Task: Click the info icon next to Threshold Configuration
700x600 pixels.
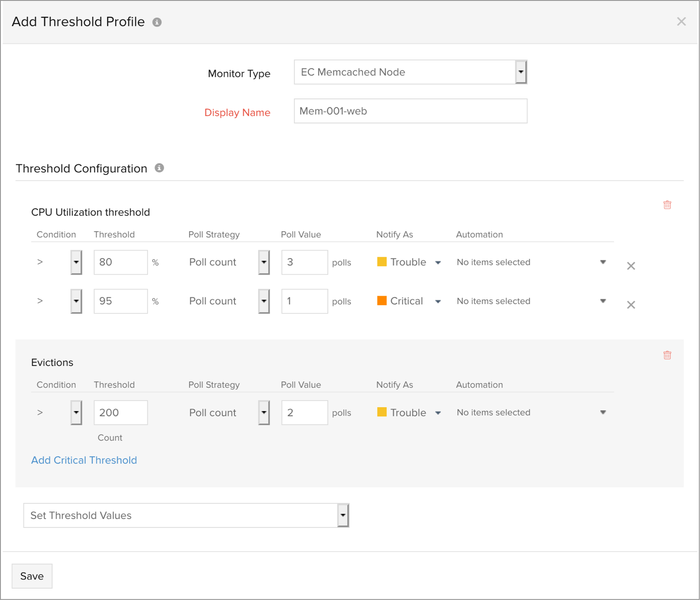Action: [159, 167]
